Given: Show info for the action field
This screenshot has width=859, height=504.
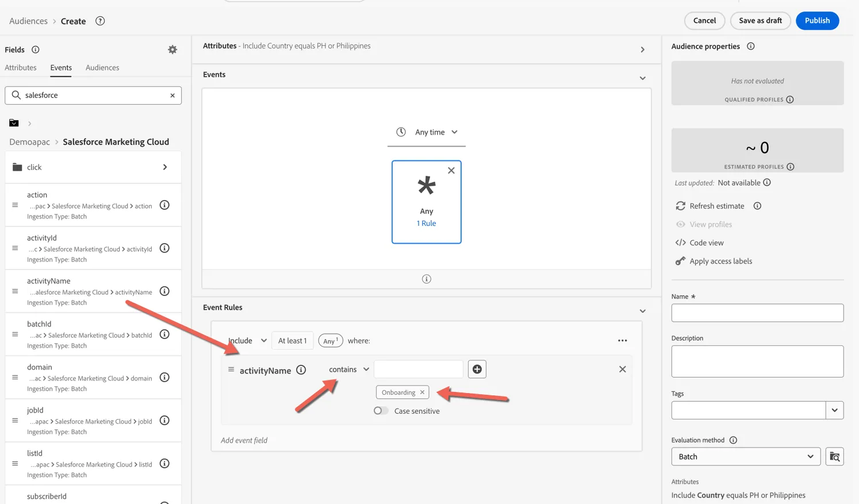Looking at the screenshot, I should (164, 205).
